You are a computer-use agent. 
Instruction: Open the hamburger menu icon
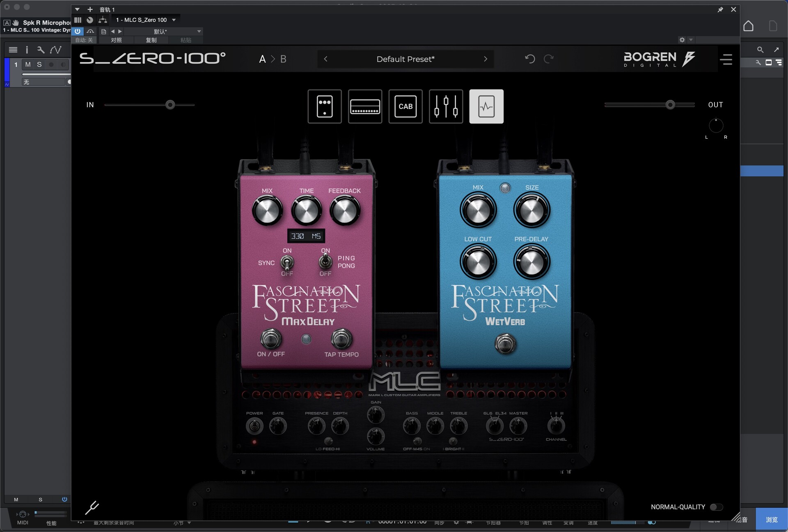point(726,59)
